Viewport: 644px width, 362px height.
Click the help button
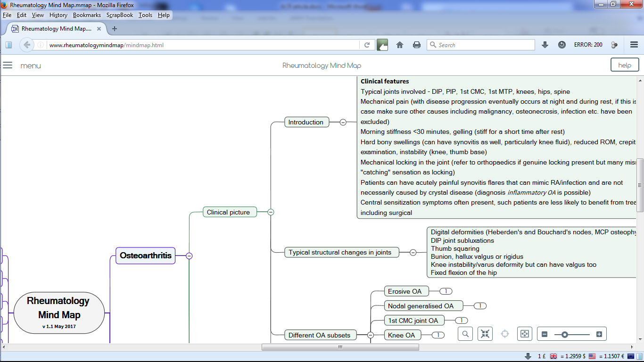point(624,65)
